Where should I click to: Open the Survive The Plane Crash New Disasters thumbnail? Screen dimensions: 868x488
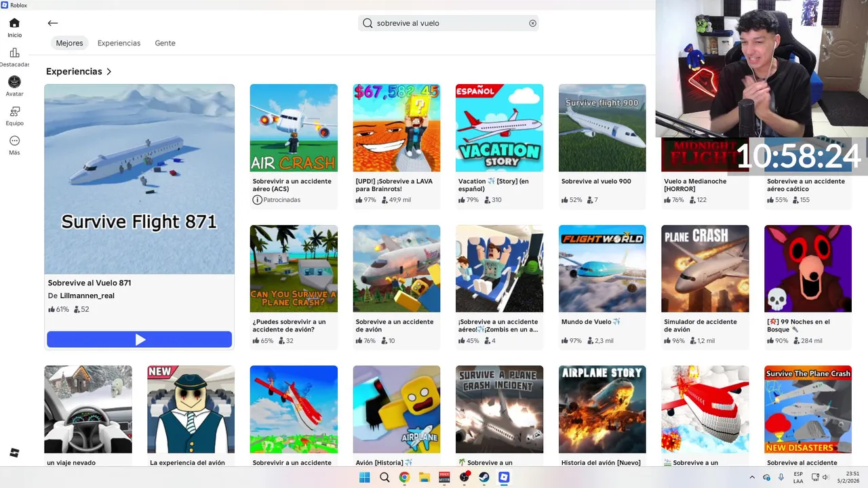tap(808, 409)
